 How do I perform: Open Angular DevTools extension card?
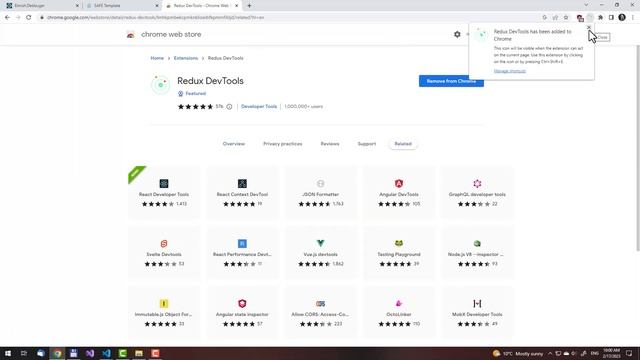point(399,193)
